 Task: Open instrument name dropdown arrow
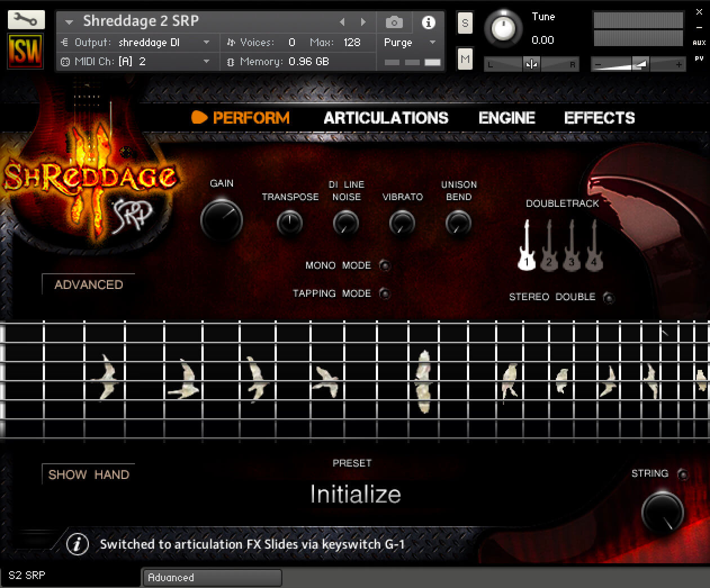(x=69, y=22)
